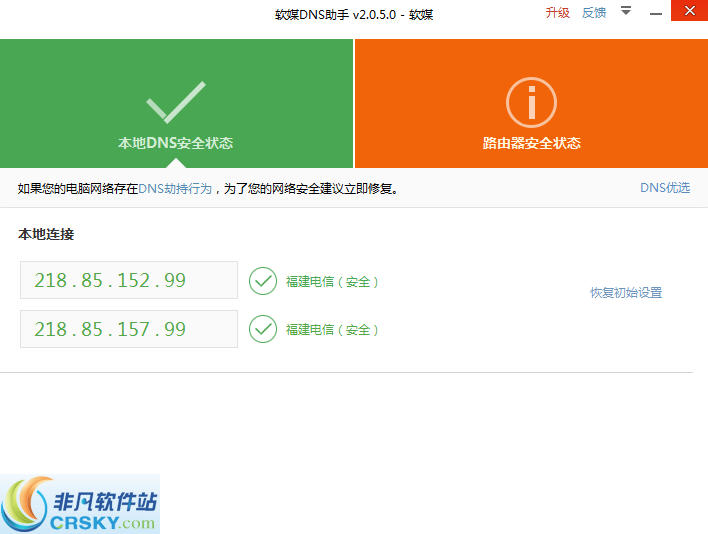708x534 pixels.
Task: Switch to the 路由器安全状态 orange tab
Action: click(x=531, y=103)
